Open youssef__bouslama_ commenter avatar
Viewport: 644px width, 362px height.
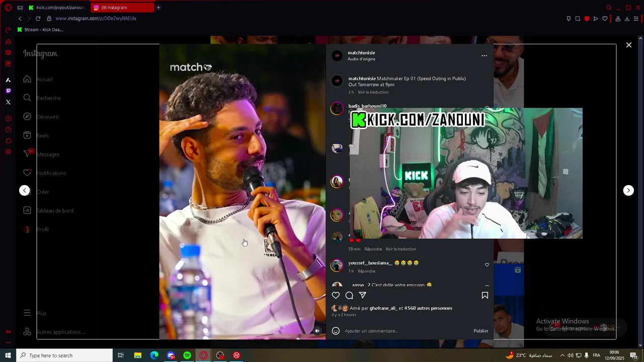337,265
